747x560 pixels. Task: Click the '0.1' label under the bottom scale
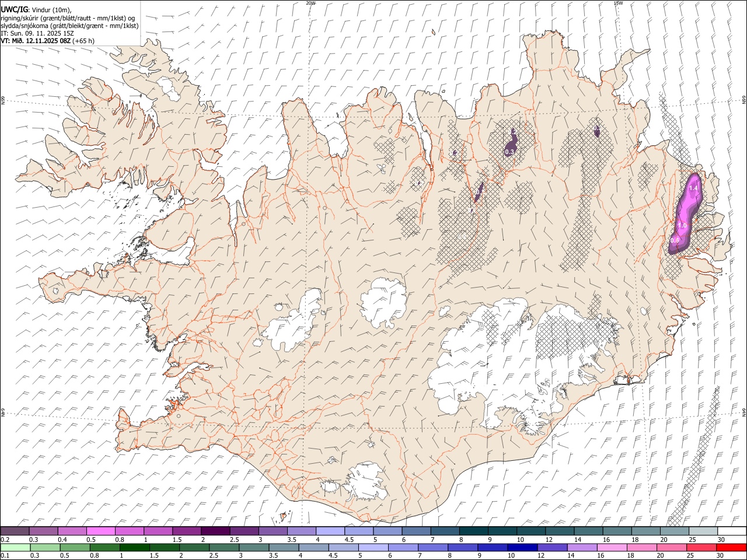point(4,556)
